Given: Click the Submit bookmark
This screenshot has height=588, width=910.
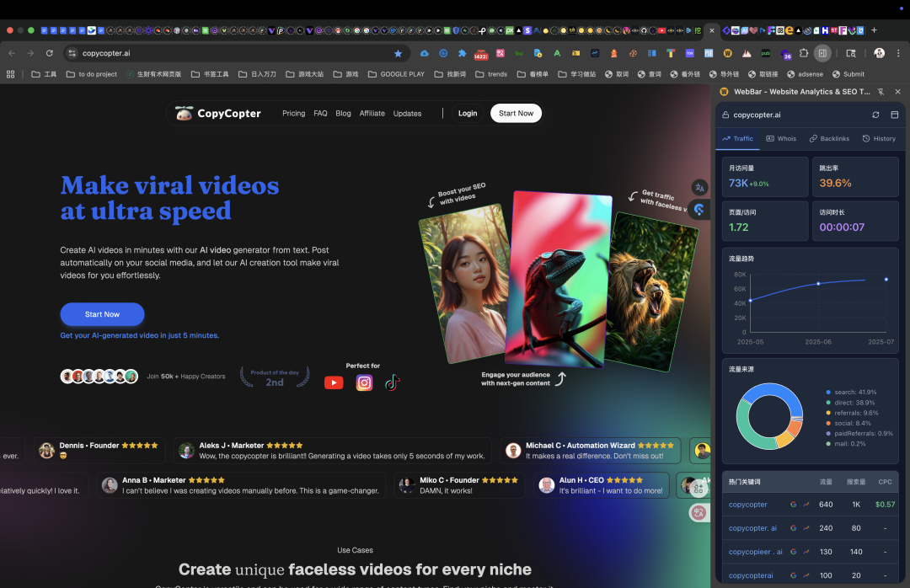Looking at the screenshot, I should coord(848,74).
